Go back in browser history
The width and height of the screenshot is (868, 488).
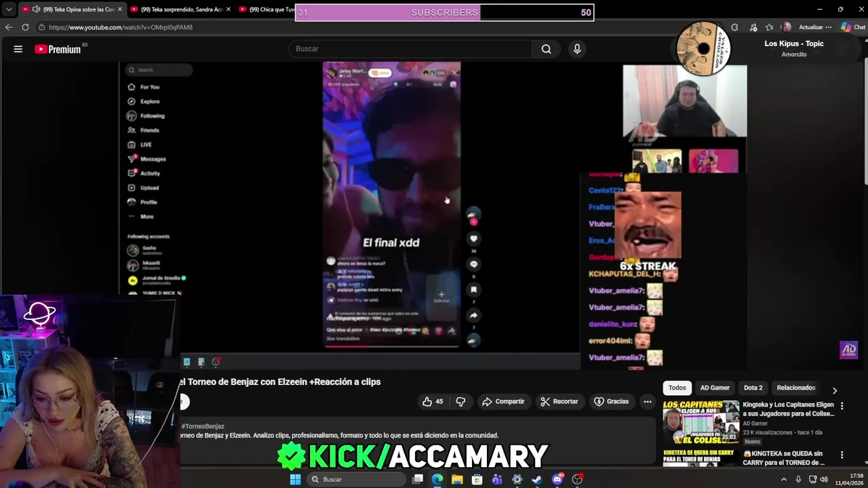(x=9, y=27)
